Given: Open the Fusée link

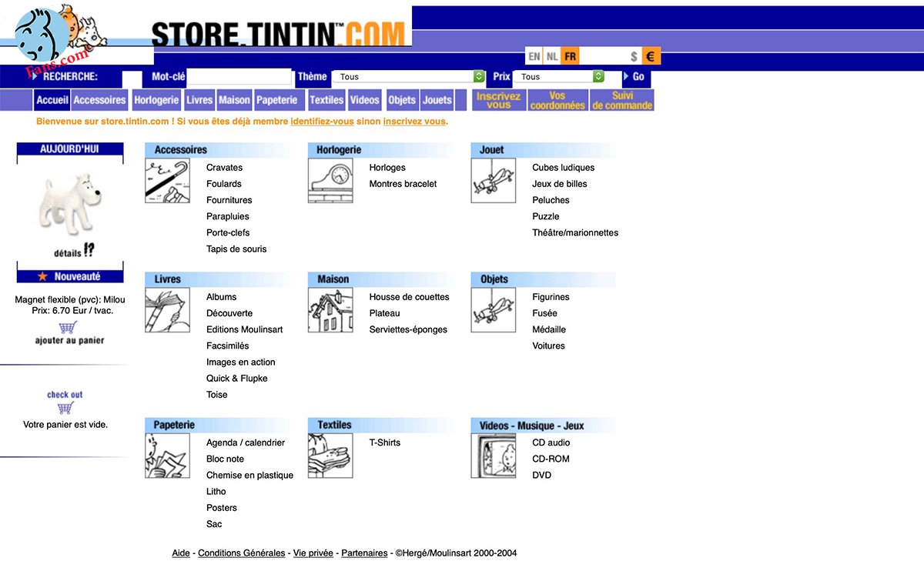Looking at the screenshot, I should click(544, 313).
